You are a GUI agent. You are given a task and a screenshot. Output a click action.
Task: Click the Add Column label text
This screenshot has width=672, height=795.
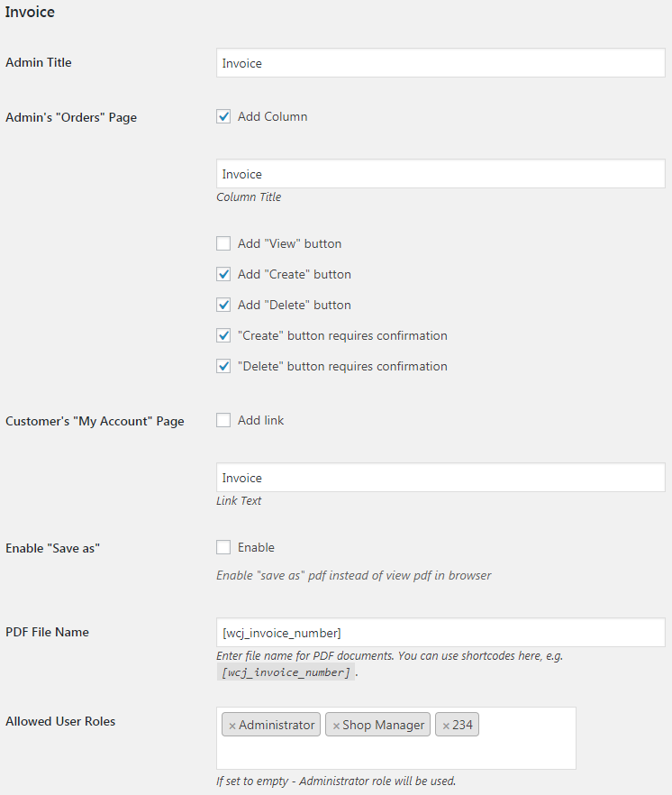coord(273,116)
